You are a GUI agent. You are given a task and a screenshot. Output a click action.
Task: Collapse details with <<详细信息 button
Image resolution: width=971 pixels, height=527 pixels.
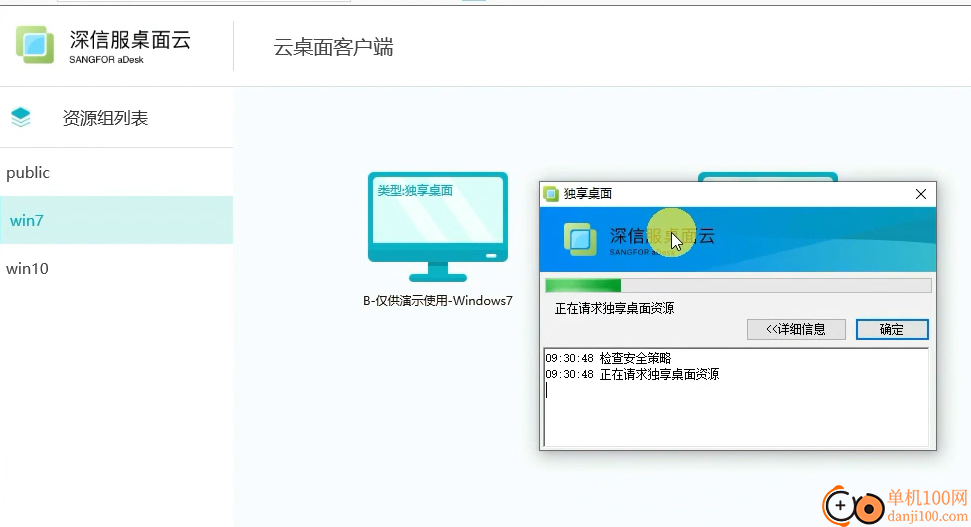click(796, 329)
